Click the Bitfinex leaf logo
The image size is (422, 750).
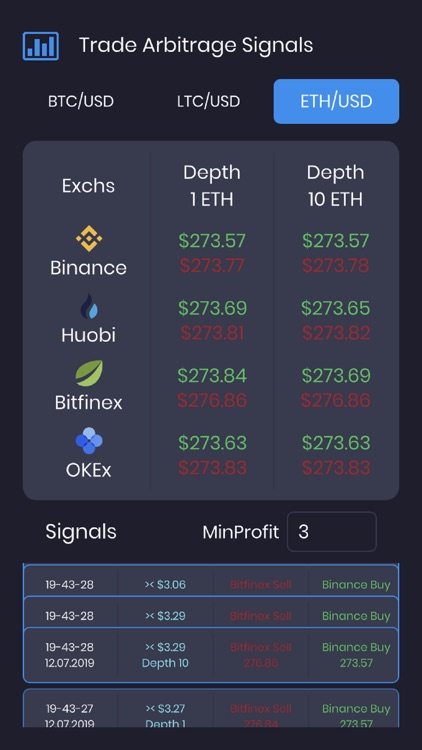pyautogui.click(x=89, y=373)
